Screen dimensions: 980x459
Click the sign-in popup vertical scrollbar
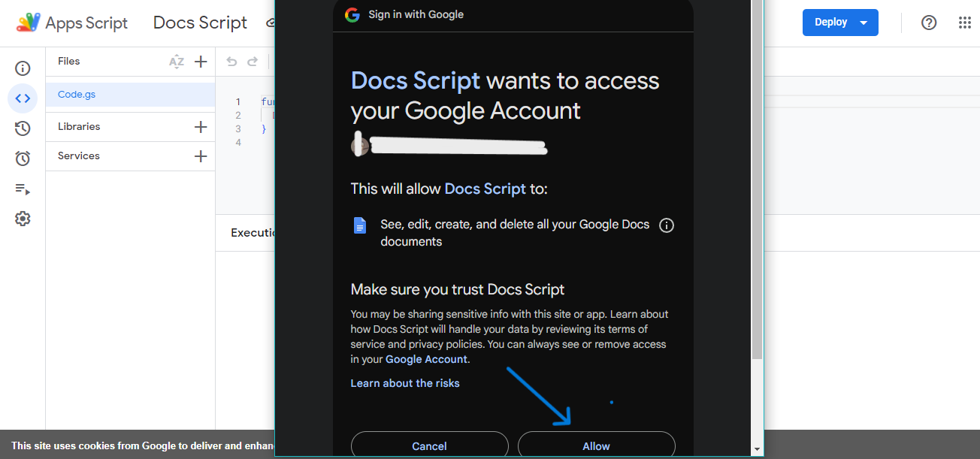tap(757, 180)
